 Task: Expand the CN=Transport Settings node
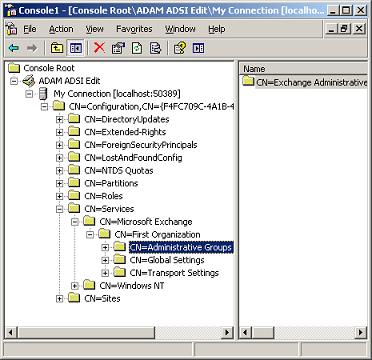coord(105,273)
